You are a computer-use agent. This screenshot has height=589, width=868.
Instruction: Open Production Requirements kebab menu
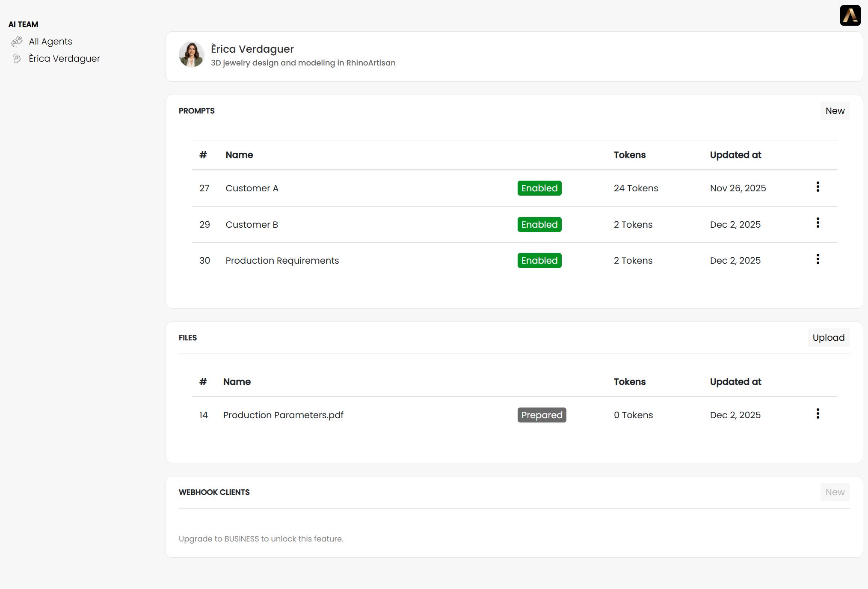(818, 259)
